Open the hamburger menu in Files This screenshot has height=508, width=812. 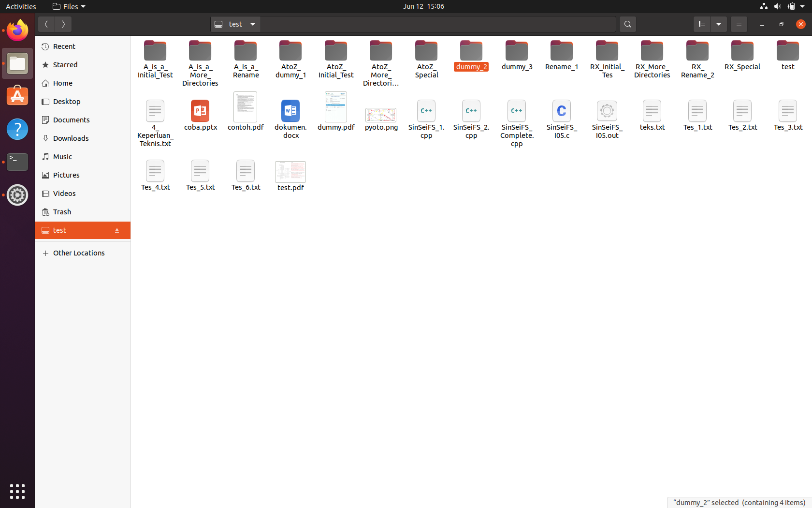739,24
